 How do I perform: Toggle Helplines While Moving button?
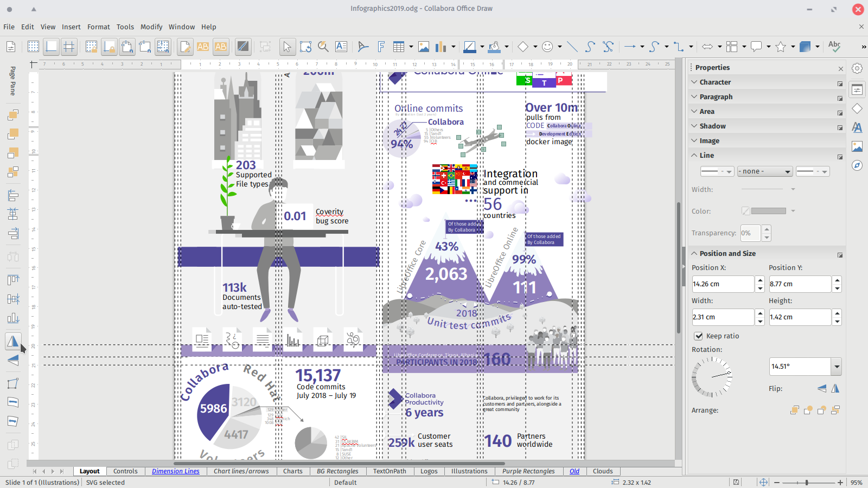69,47
